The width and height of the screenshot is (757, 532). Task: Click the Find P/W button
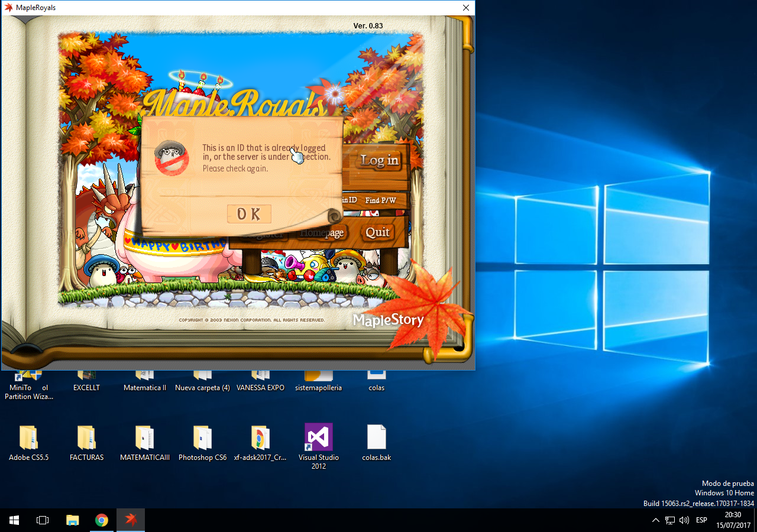click(380, 200)
